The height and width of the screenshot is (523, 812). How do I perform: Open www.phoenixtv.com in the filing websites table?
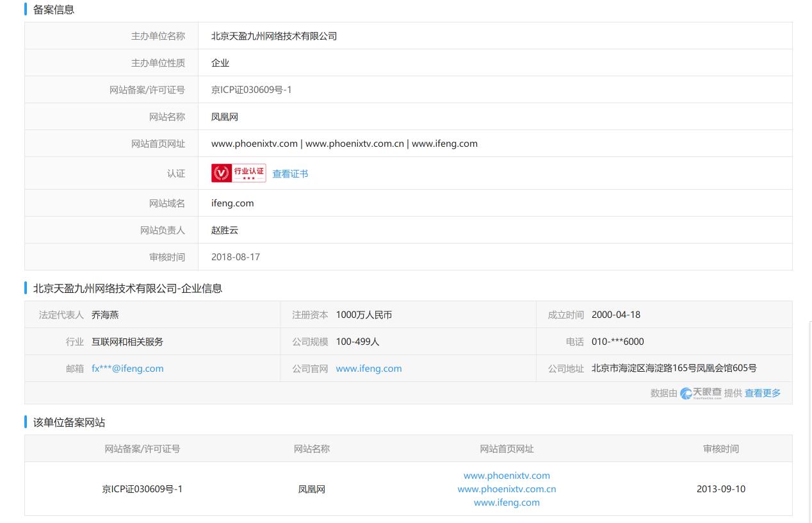click(x=507, y=475)
